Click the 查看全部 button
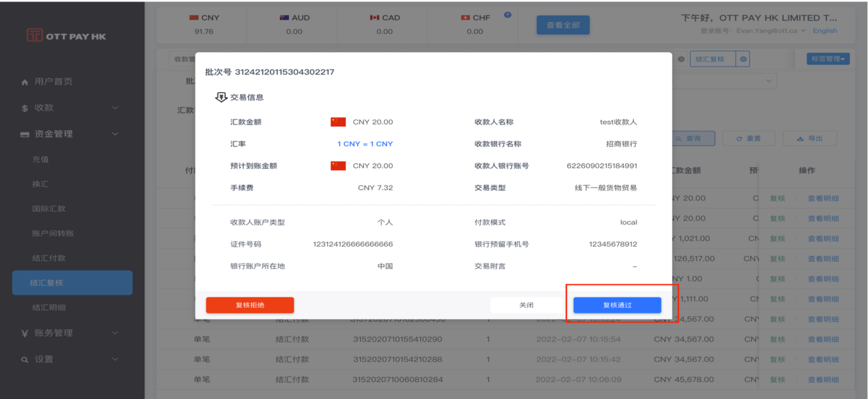The height and width of the screenshot is (399, 868). pos(563,25)
